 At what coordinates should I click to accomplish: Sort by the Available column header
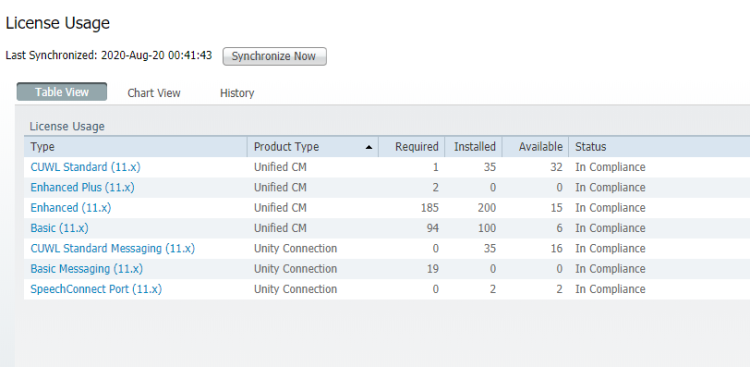point(535,147)
